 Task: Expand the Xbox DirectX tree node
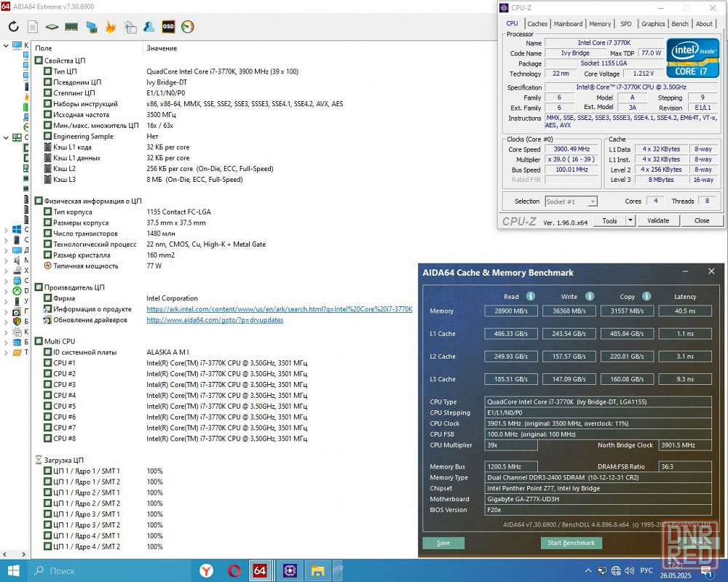point(6,290)
